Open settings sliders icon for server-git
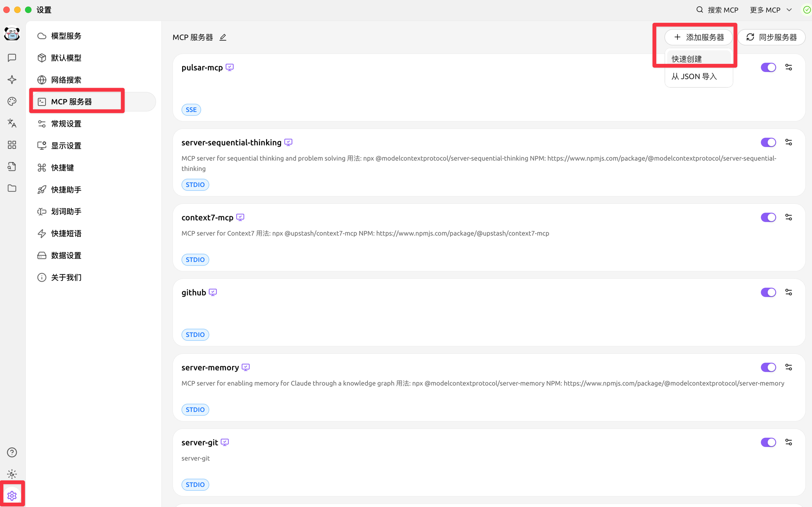Image resolution: width=812 pixels, height=507 pixels. point(789,442)
